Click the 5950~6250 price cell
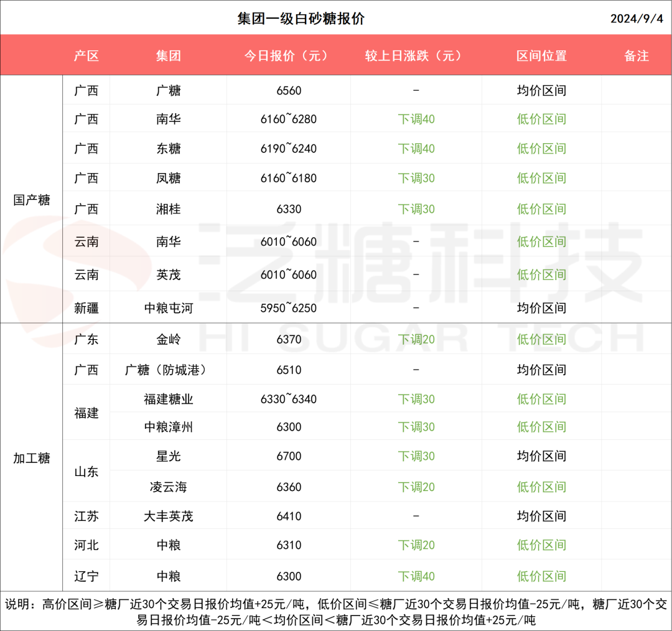 tap(289, 308)
